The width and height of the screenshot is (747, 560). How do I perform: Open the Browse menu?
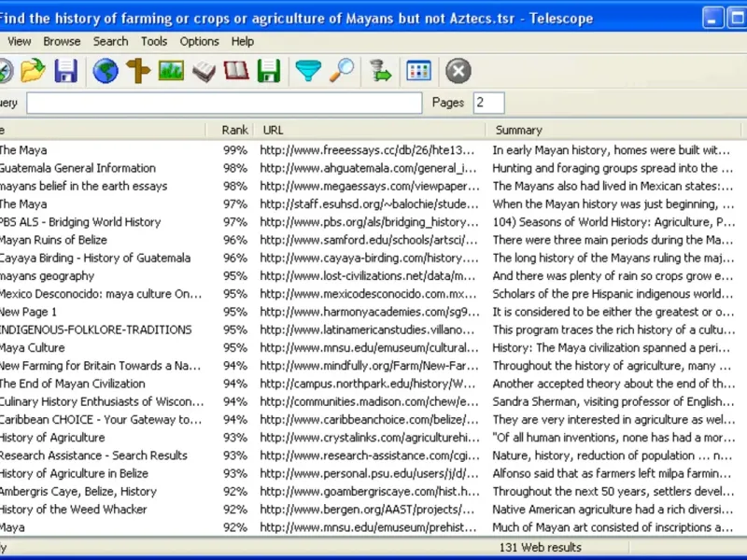click(x=62, y=41)
